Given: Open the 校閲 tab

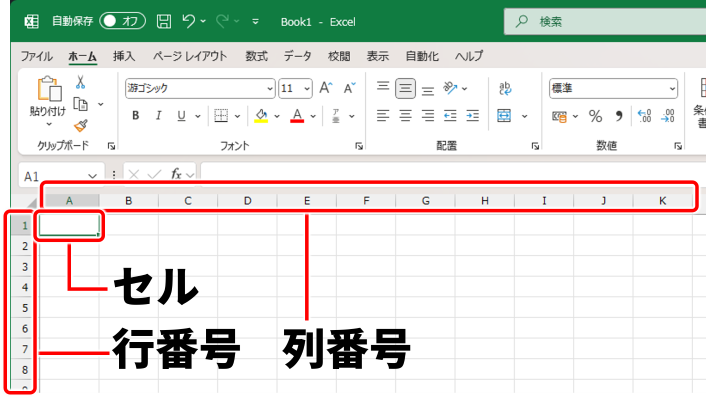Looking at the screenshot, I should click(x=339, y=56).
